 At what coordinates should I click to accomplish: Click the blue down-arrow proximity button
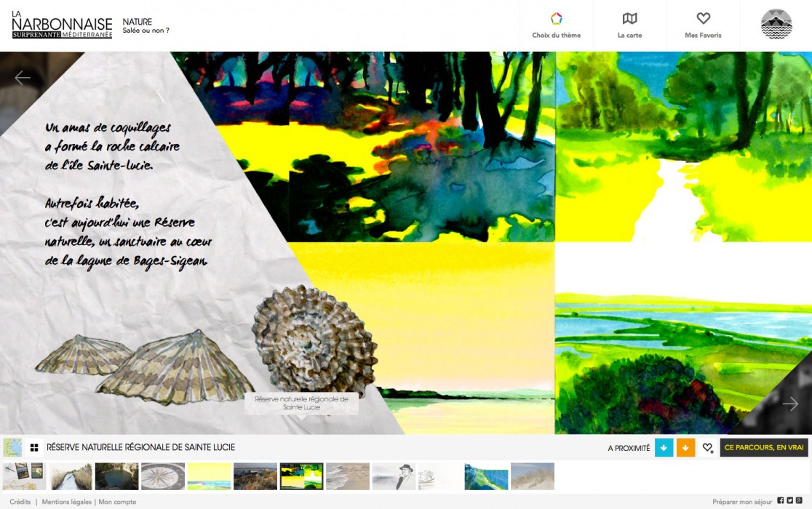(664, 448)
